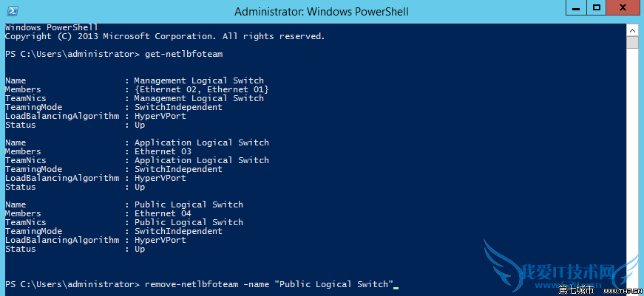Viewport: 644px width, 296px height.
Task: Click the 'Ethernet 04' members value
Action: (163, 213)
